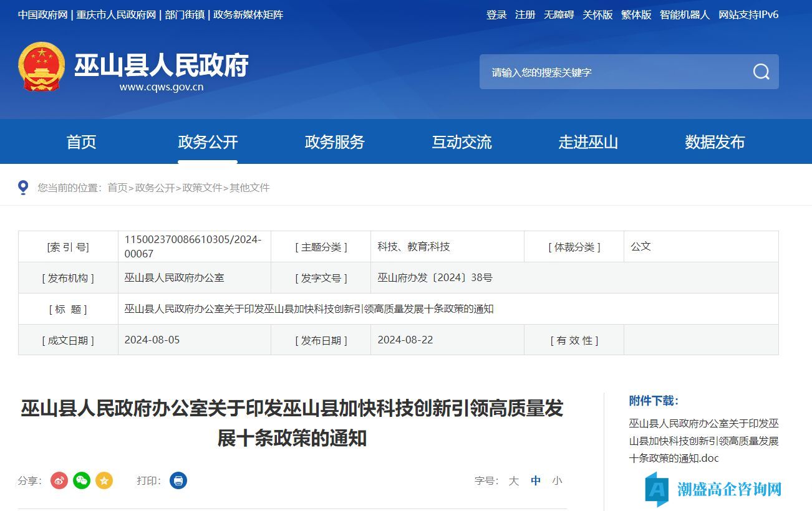Image resolution: width=812 pixels, height=511 pixels.
Task: Share the article via WeChat icon
Action: (82, 480)
